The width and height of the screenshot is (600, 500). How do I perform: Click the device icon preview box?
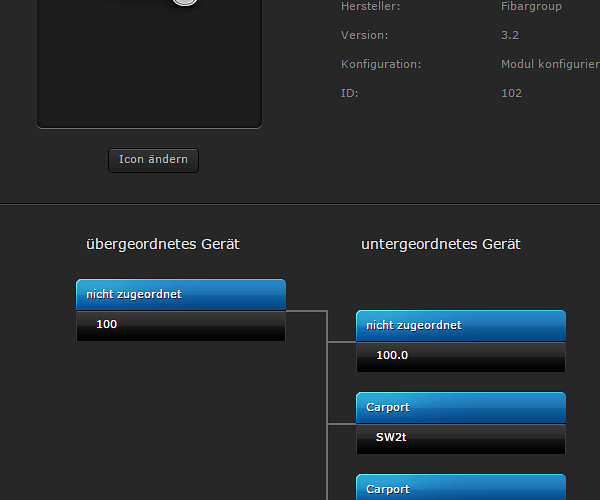(149, 63)
